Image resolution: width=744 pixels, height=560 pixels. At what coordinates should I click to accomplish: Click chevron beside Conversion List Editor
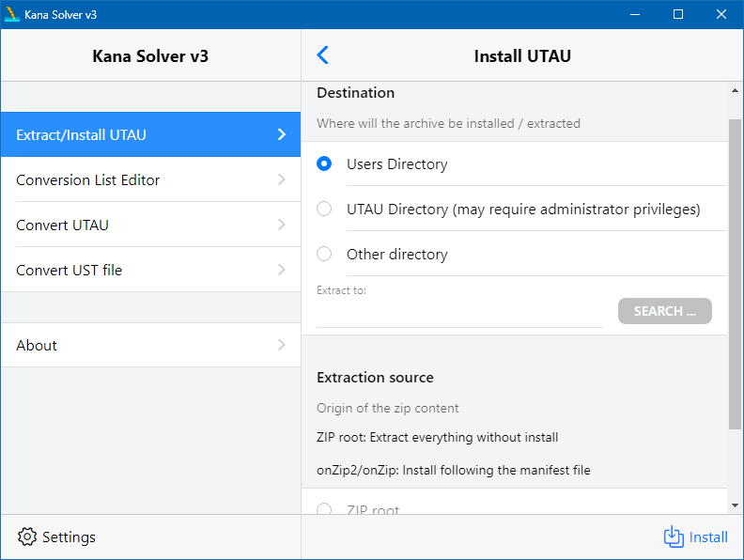click(x=282, y=179)
